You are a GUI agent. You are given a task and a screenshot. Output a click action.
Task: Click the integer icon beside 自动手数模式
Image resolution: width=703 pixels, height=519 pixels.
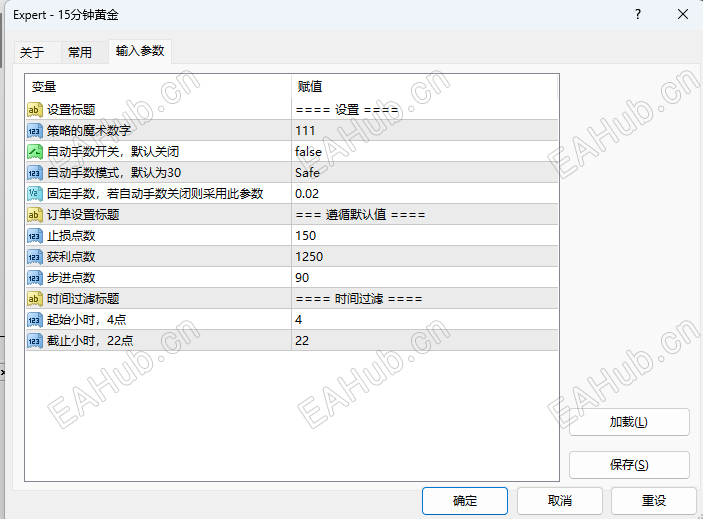point(35,173)
